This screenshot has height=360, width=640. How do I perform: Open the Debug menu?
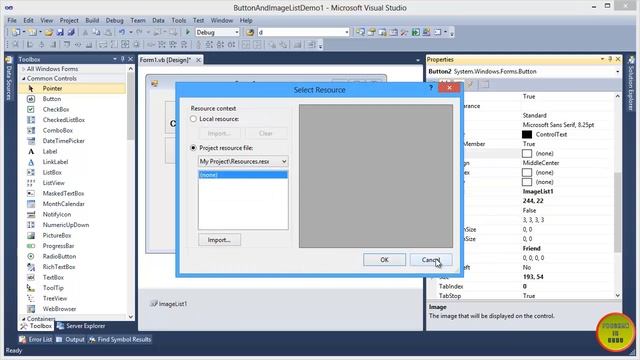click(x=114, y=20)
